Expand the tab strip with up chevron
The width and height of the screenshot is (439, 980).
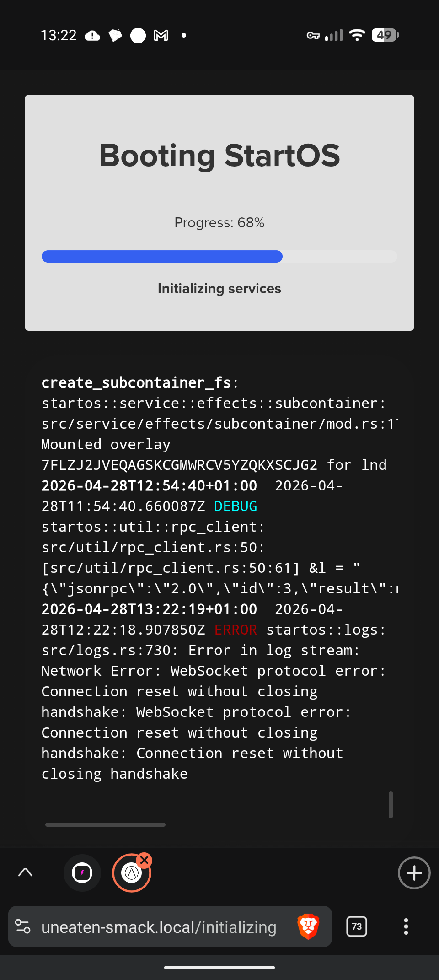click(25, 872)
